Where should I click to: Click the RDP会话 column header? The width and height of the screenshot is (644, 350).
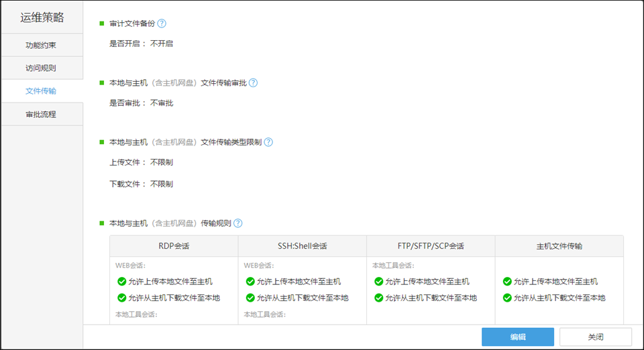coord(174,246)
